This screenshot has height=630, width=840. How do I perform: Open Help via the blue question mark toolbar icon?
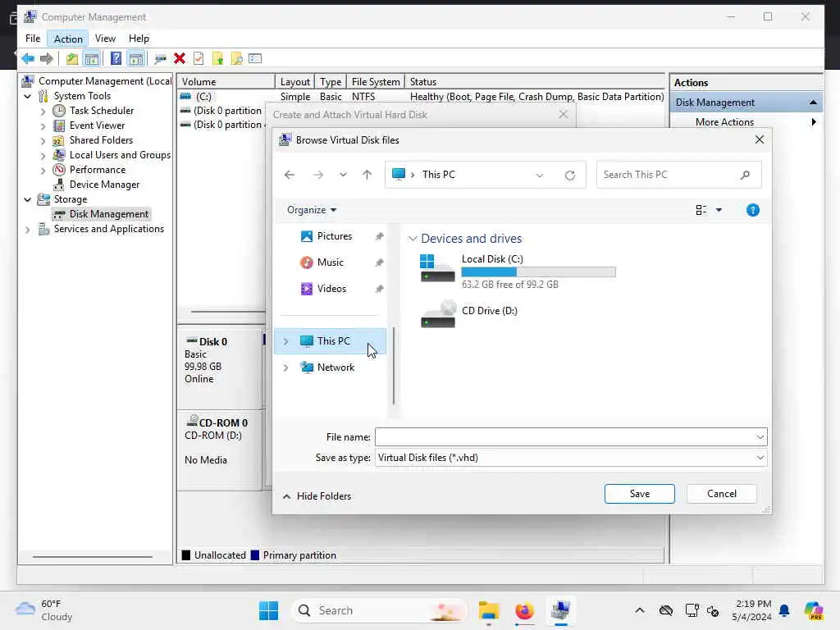pos(116,58)
